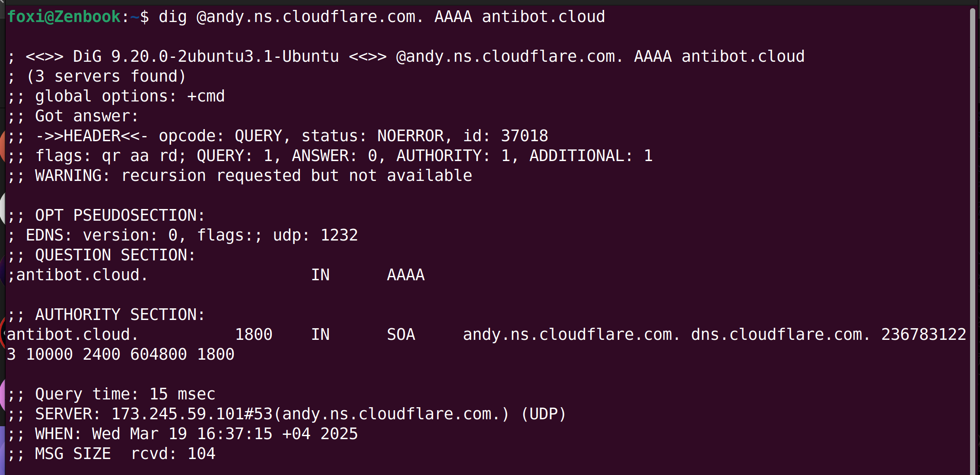
Task: Click the NOERROR status value
Action: 410,136
